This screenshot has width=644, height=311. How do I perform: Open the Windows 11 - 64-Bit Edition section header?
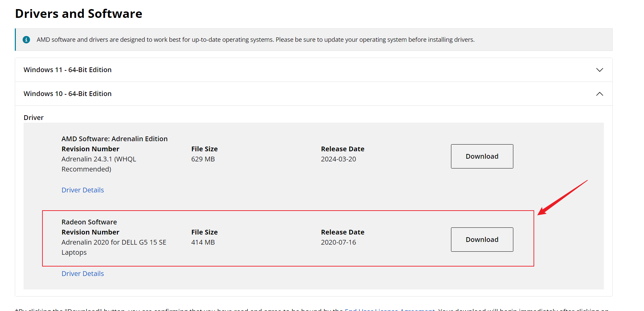[67, 70]
